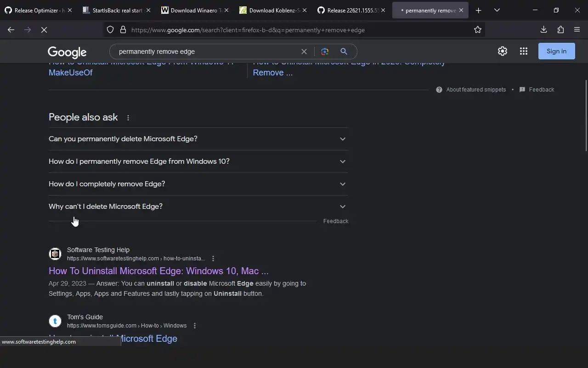
Task: Open Google apps grid
Action: (524, 51)
